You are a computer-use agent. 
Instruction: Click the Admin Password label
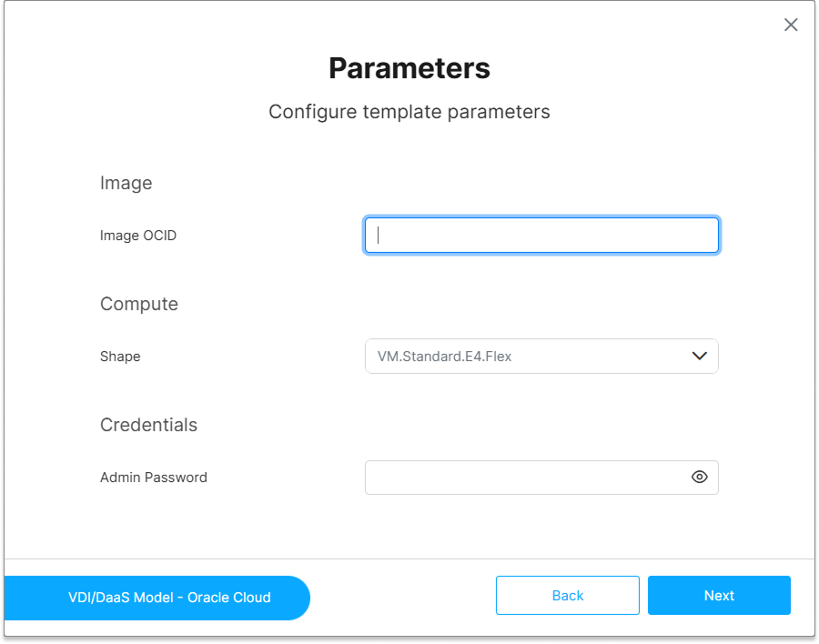click(x=154, y=478)
